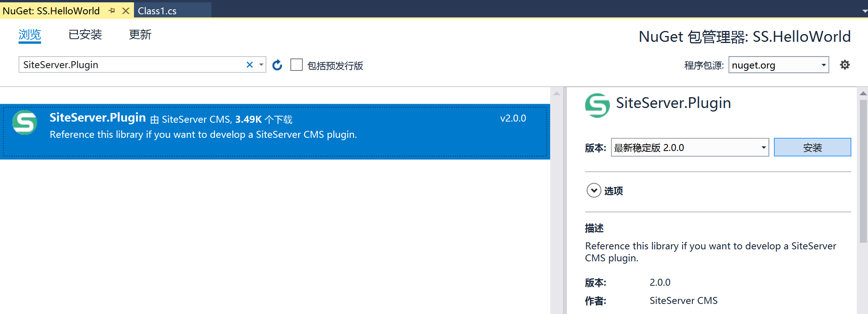Click the SiteServer logo in details pane

point(597,105)
